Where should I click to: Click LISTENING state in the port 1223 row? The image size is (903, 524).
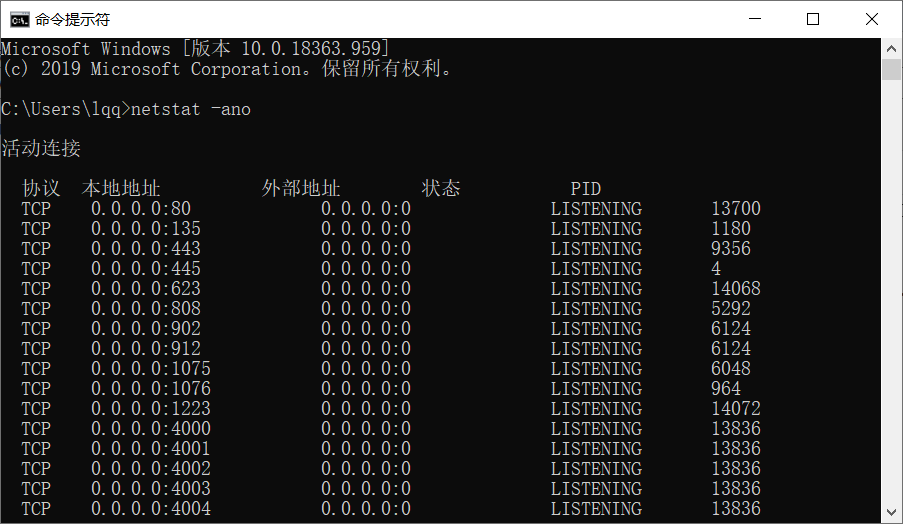click(596, 409)
